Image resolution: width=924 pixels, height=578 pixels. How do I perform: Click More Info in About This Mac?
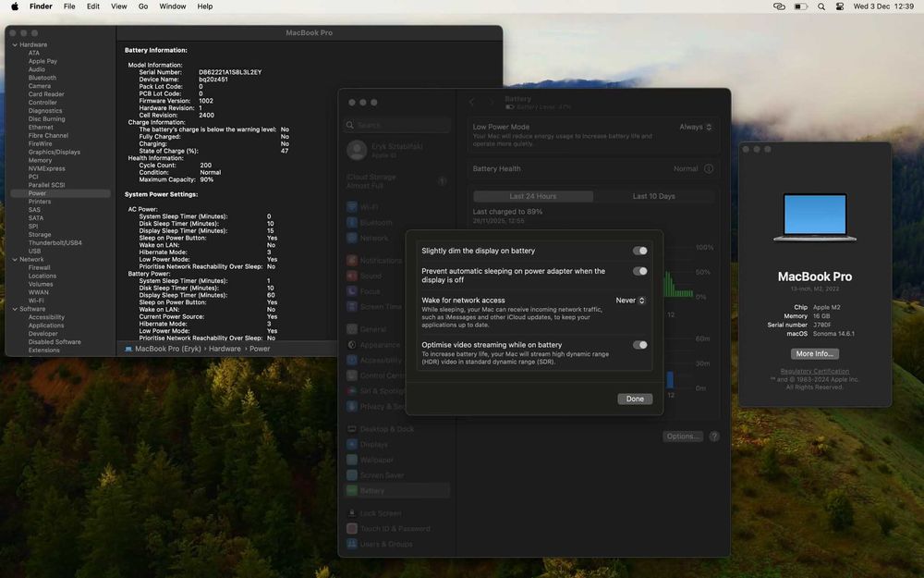click(x=814, y=354)
